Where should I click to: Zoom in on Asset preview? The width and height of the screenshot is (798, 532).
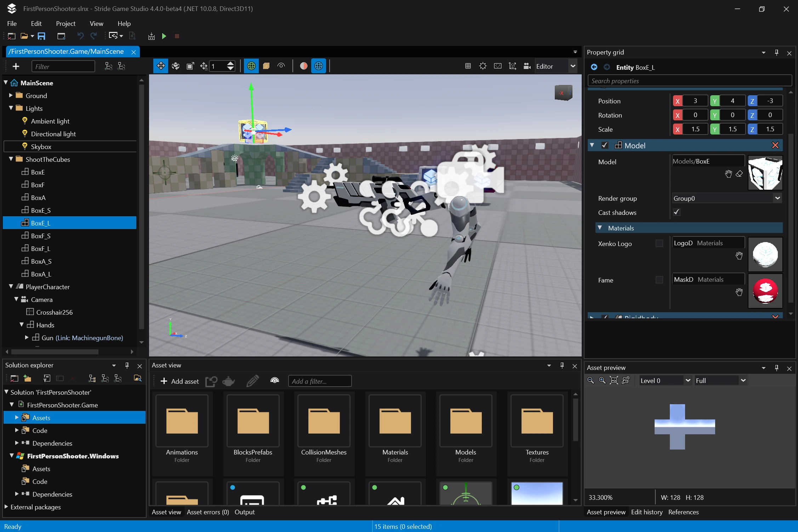pyautogui.click(x=602, y=381)
